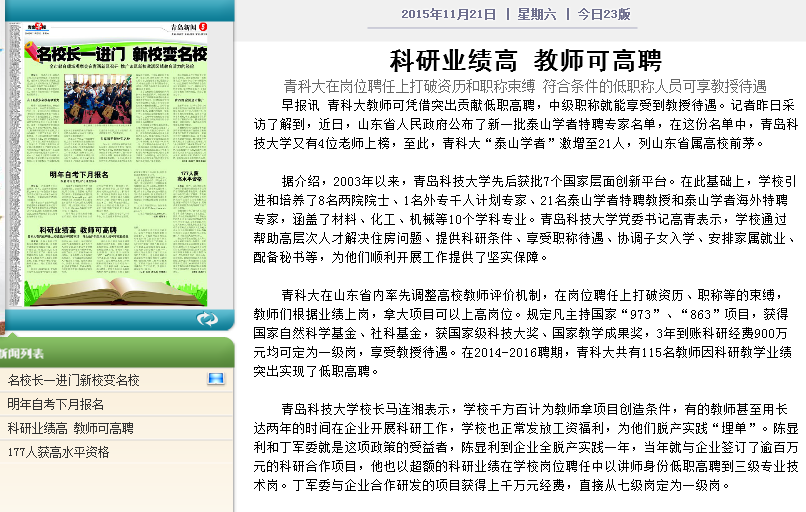This screenshot has height=512, width=806.
Task: Click the 青岛新闻 page label on newspaper thumbnail
Action: 184,27
